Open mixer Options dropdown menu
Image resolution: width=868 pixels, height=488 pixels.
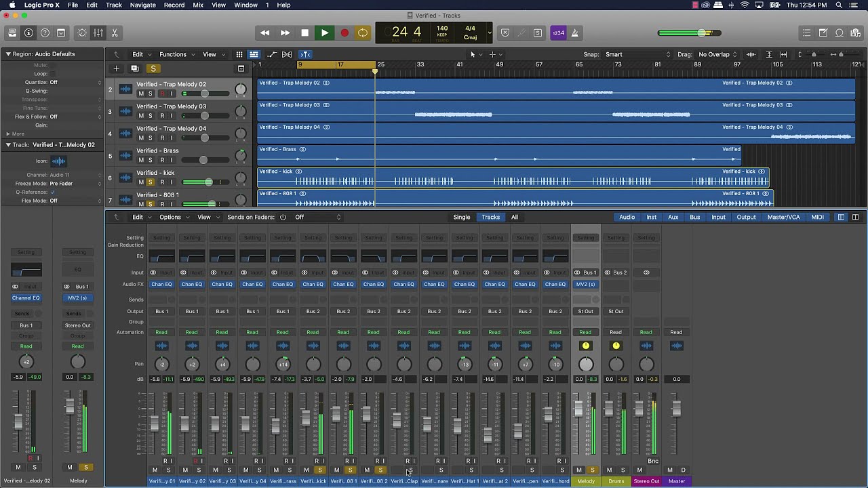(174, 217)
